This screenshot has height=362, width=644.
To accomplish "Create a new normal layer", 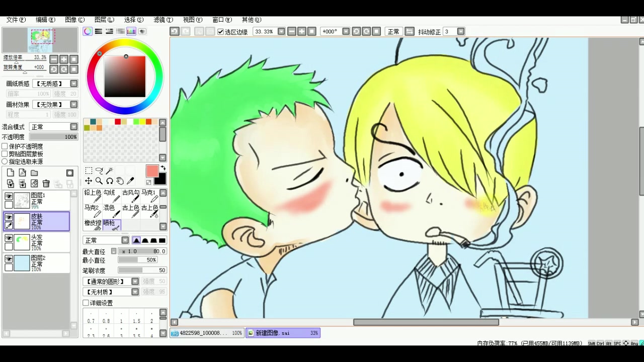I will (x=10, y=173).
